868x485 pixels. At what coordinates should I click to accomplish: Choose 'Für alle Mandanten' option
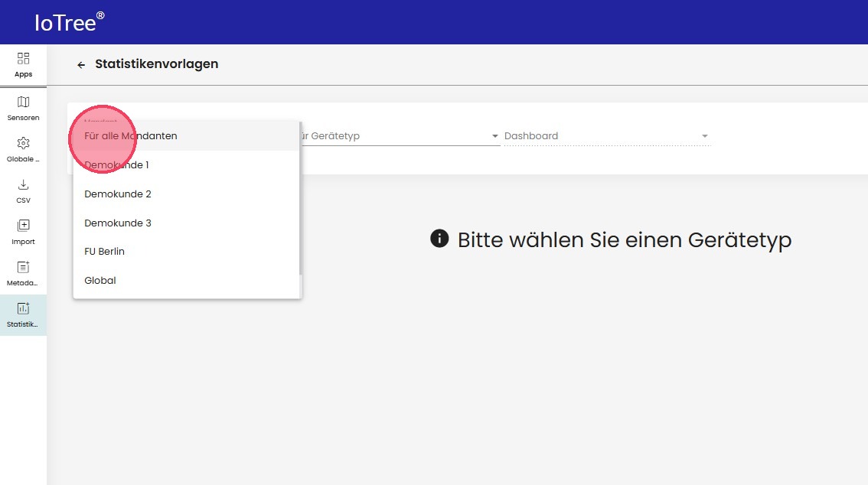131,136
